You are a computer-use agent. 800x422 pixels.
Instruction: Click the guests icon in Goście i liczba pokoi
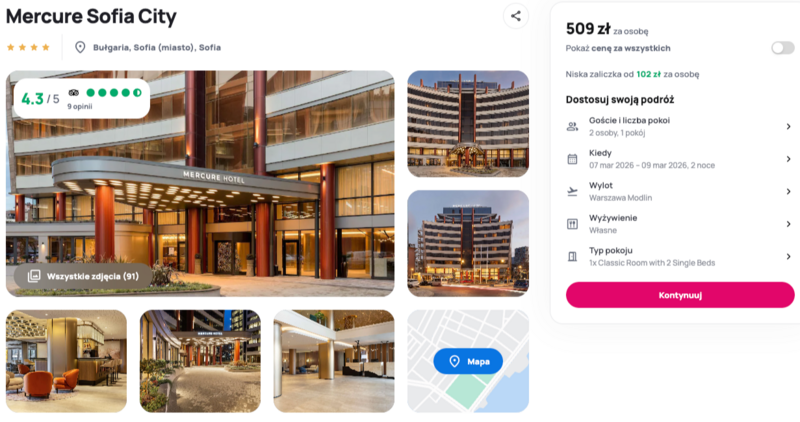pos(572,127)
